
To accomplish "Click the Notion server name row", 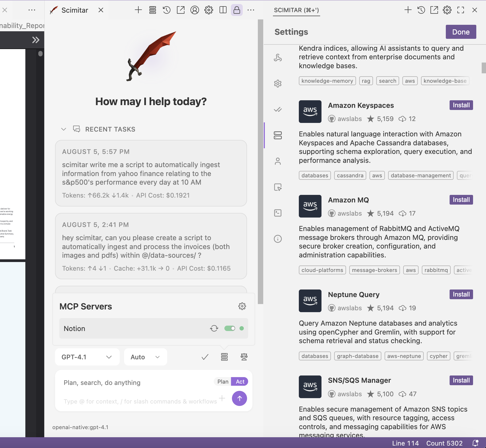I will pyautogui.click(x=154, y=328).
